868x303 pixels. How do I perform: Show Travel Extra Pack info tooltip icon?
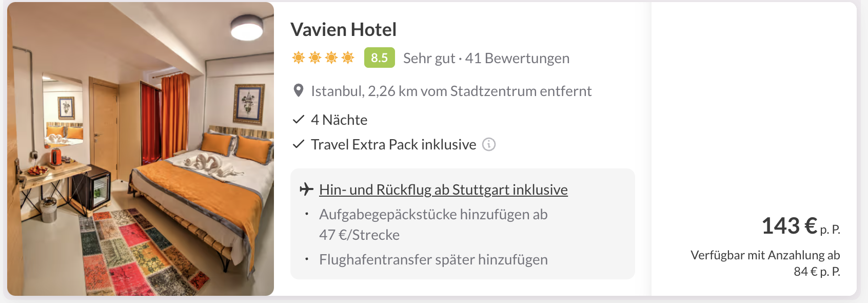coord(489,144)
